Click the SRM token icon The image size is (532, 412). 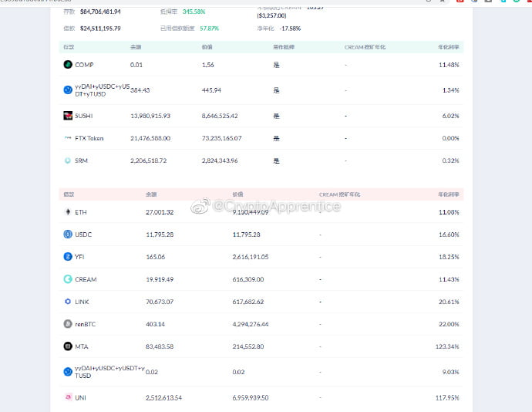(x=68, y=160)
